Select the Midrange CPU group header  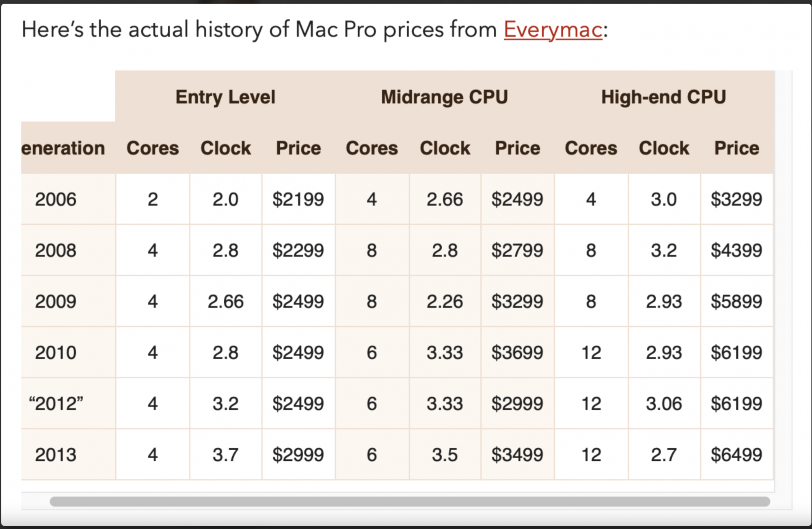point(445,97)
